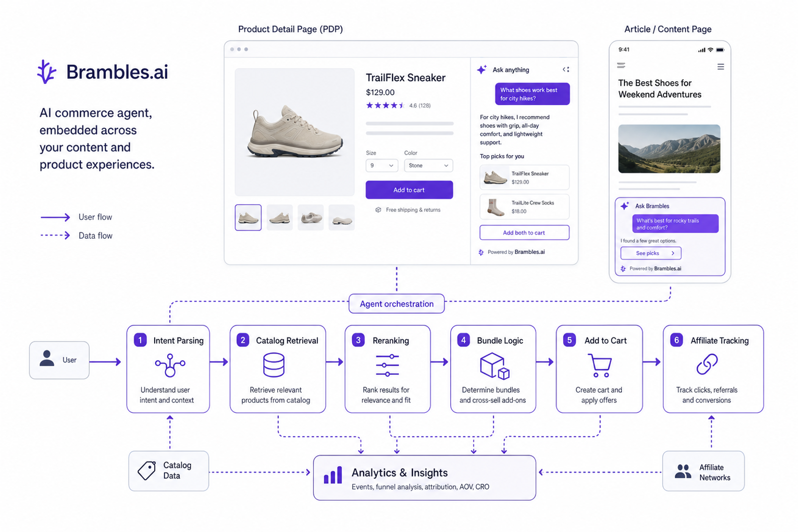Image resolution: width=798 pixels, height=532 pixels.
Task: Click the sparkle icon beside Ask Brambles
Action: (x=624, y=205)
